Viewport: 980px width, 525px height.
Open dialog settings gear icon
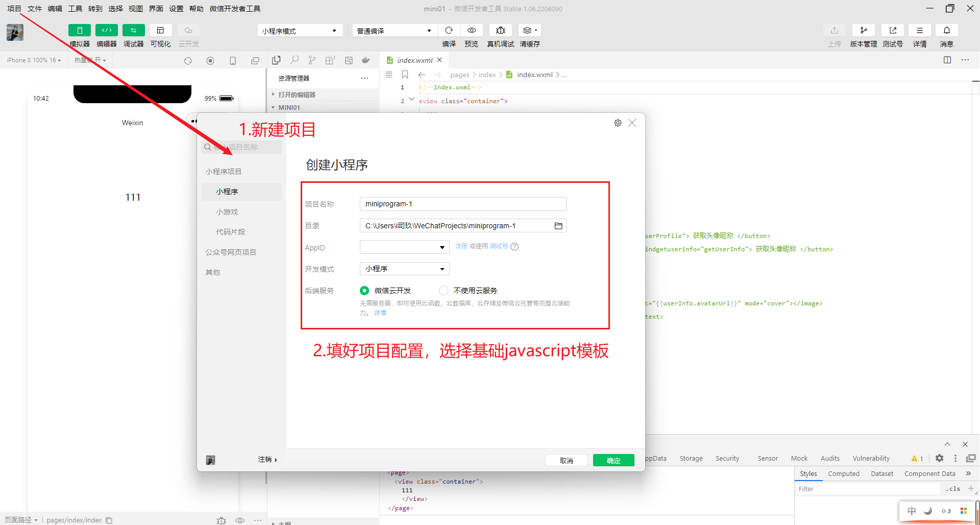tap(618, 123)
